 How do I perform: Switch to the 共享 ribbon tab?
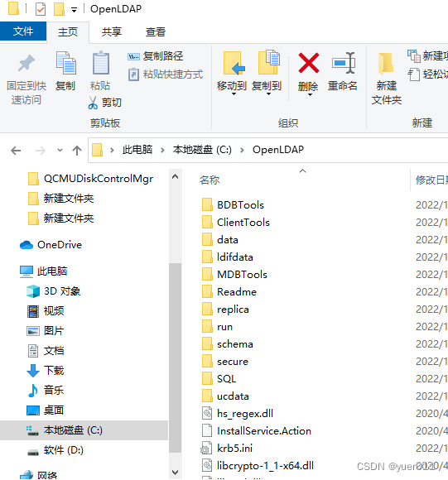click(112, 32)
